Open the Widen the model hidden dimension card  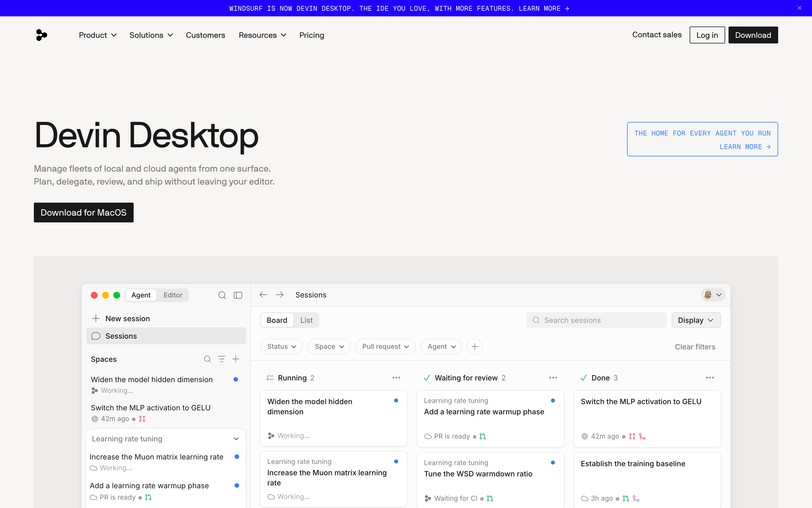(x=334, y=418)
